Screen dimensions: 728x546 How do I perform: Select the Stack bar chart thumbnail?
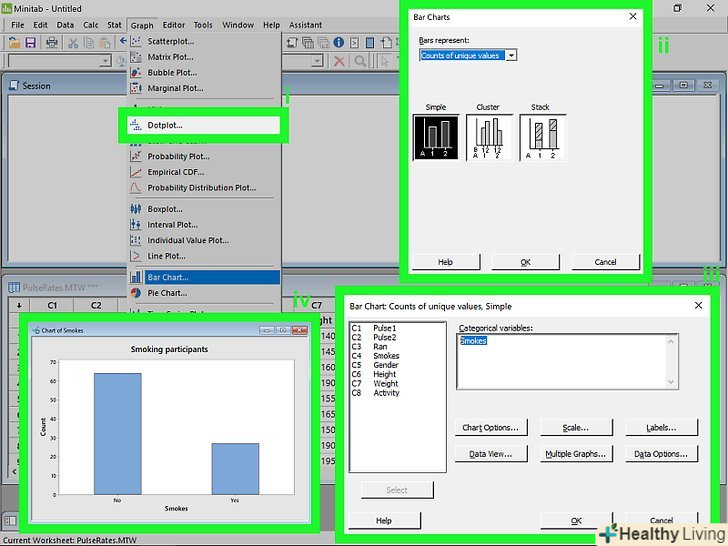pos(542,137)
